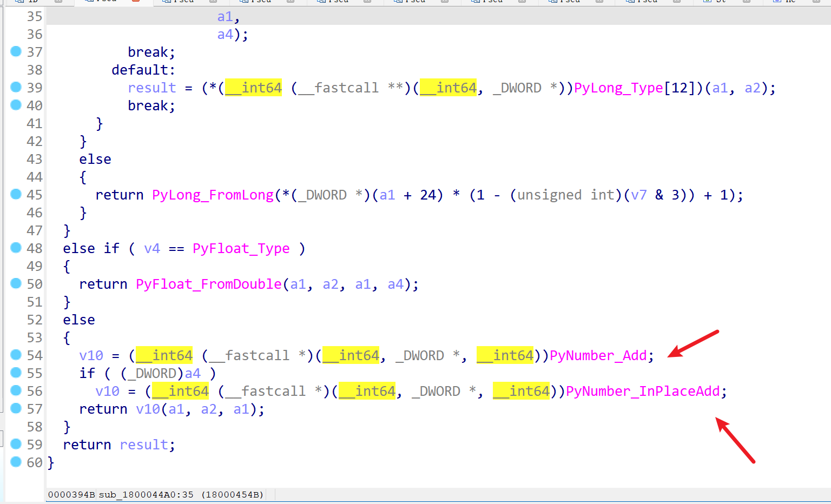This screenshot has width=831, height=504.
Task: Select the result variable on line 59
Action: (x=144, y=445)
